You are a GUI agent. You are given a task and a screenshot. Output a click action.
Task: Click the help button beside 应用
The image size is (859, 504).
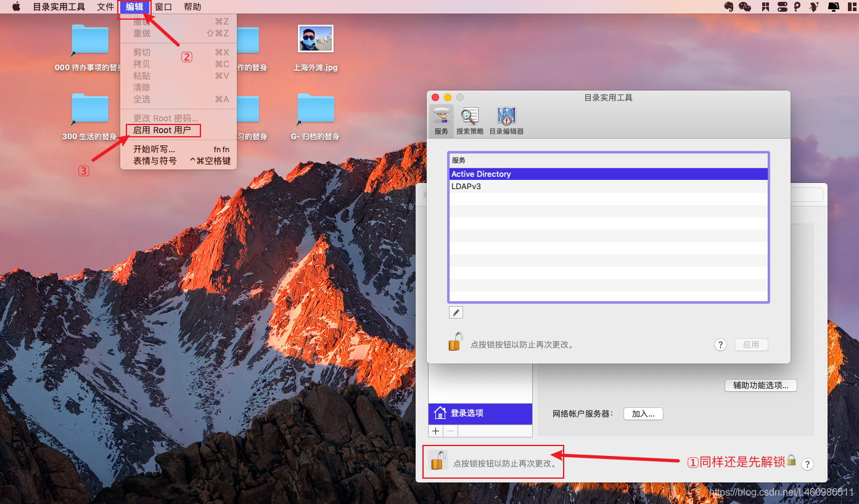click(720, 344)
